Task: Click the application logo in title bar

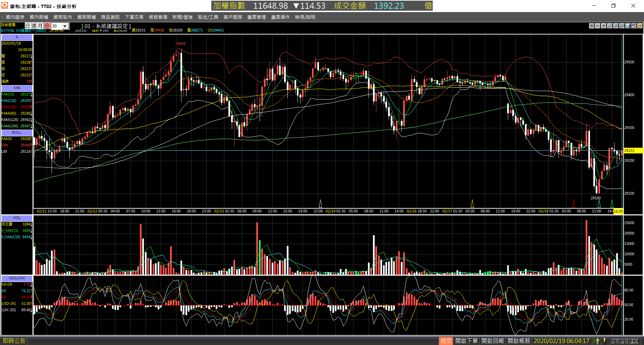Action: (x=5, y=6)
